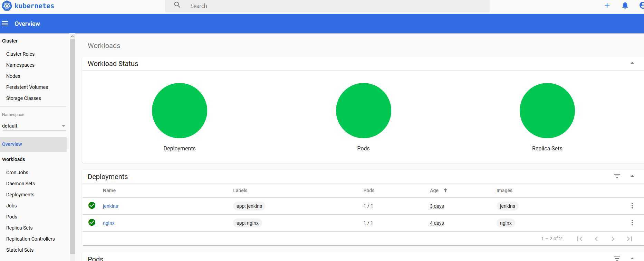The width and height of the screenshot is (644, 261).
Task: Open actions menu for jenkins deployment
Action: [x=632, y=206]
